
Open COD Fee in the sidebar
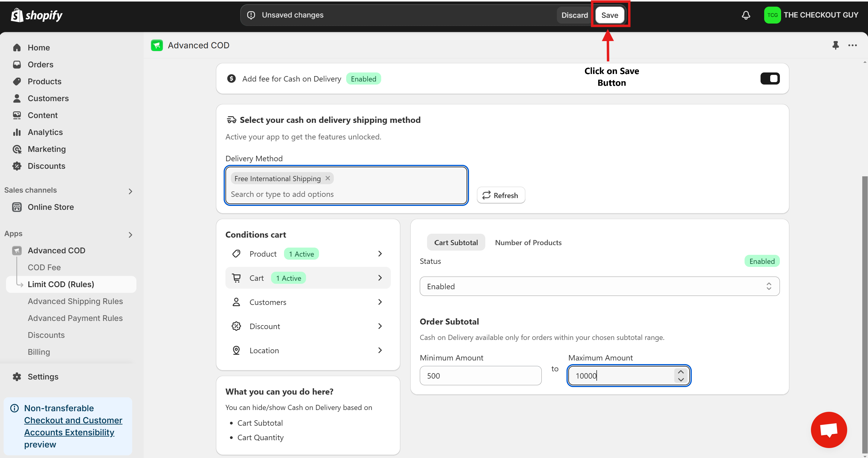coord(44,267)
